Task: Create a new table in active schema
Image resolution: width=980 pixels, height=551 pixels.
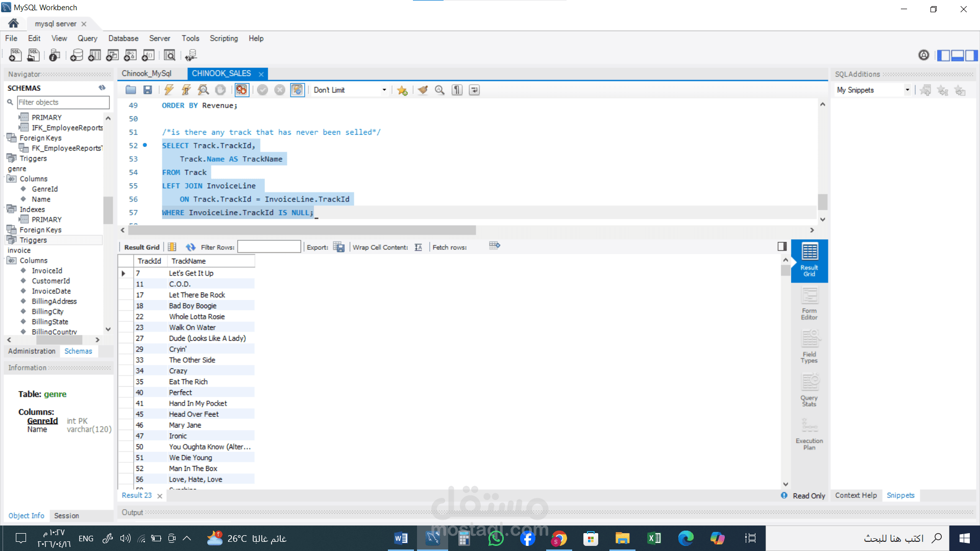Action: (x=94, y=55)
